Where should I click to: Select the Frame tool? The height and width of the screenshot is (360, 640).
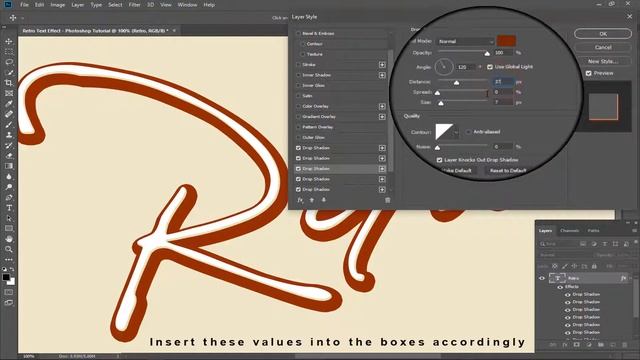pos(9,93)
